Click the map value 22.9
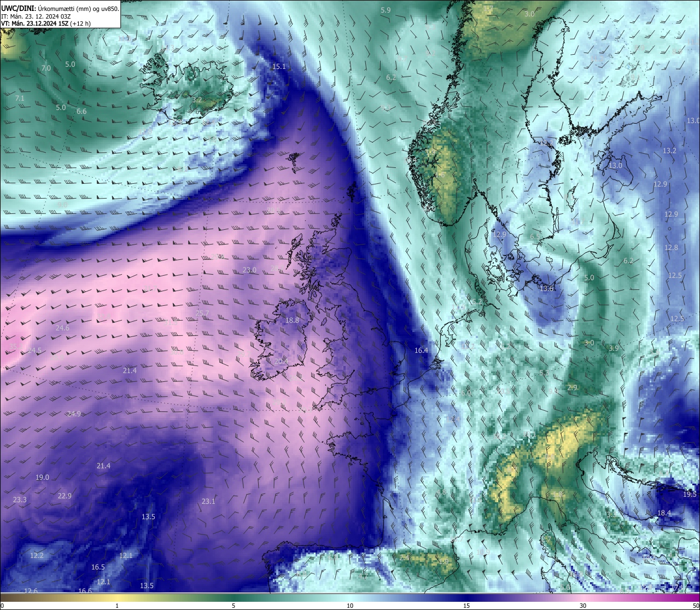This screenshot has height=610, width=700. coord(65,496)
